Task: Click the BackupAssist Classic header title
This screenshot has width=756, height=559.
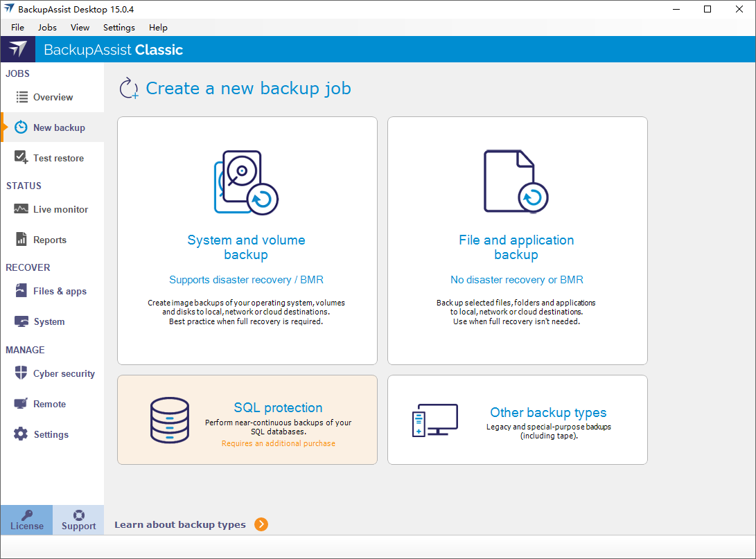Action: click(x=114, y=50)
